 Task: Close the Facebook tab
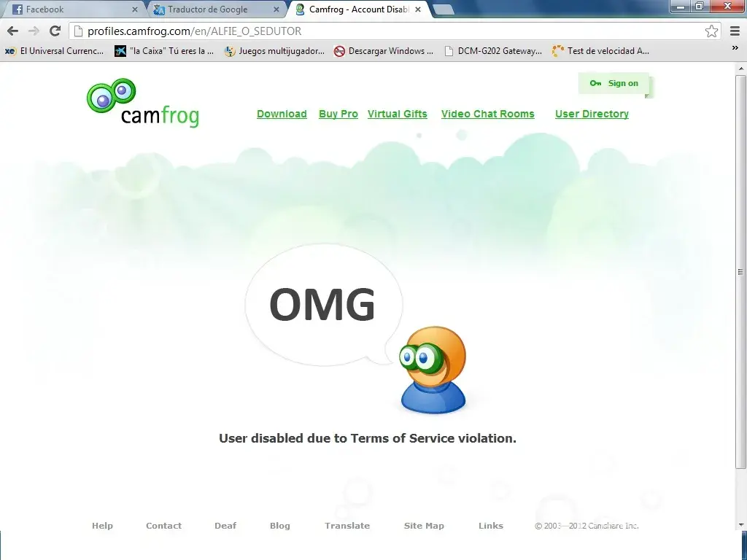coord(135,9)
